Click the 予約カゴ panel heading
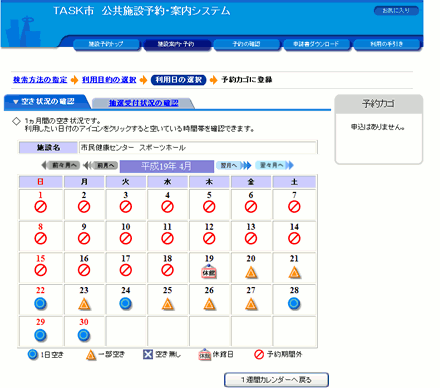Image resolution: width=440 pixels, height=388 pixels. point(379,104)
